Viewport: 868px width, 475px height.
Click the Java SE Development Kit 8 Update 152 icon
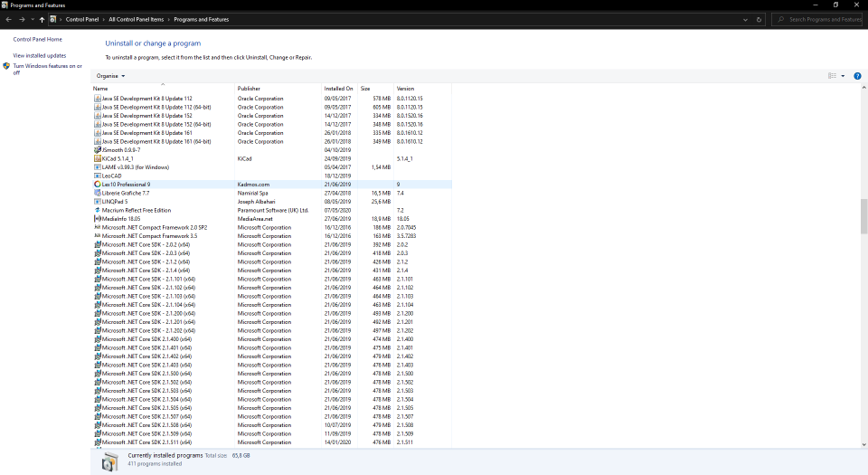click(98, 116)
